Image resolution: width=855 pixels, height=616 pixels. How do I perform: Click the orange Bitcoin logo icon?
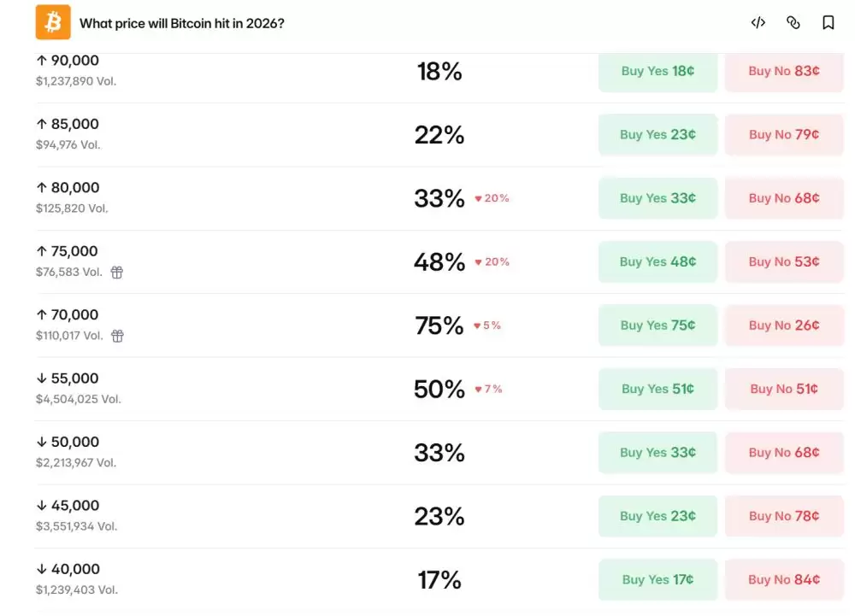click(53, 22)
